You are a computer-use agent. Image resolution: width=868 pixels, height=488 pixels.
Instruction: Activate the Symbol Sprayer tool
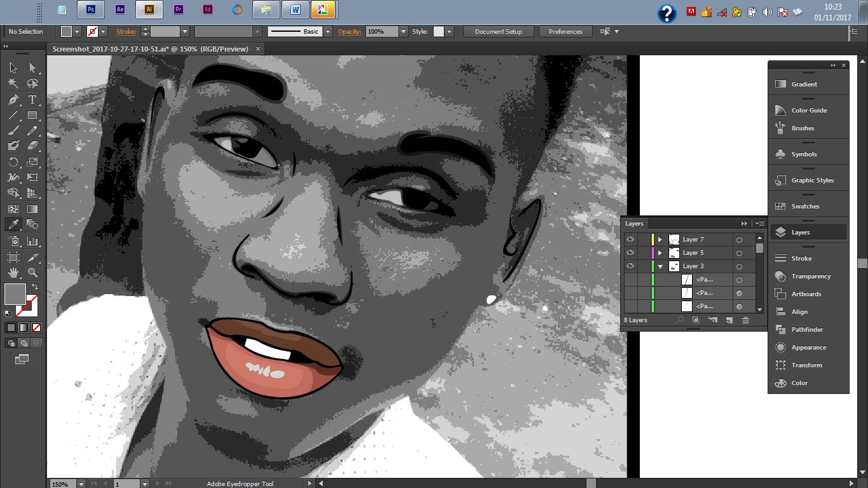(13, 241)
